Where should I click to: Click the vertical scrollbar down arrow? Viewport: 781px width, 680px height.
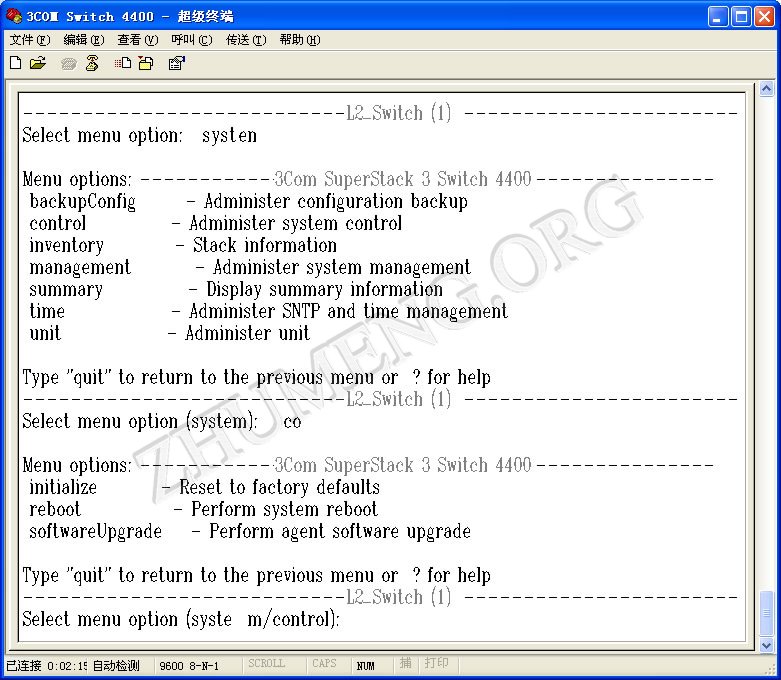(x=767, y=646)
